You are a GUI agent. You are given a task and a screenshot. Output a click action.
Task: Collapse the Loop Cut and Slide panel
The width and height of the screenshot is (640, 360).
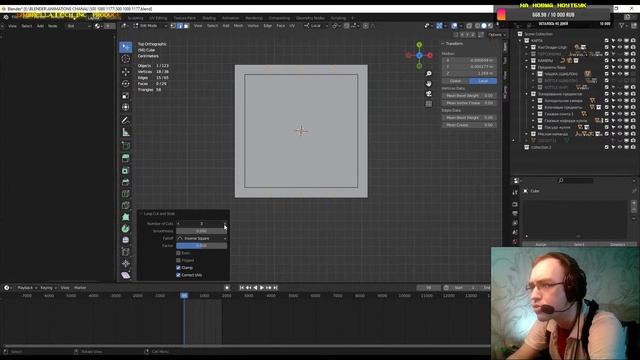141,213
